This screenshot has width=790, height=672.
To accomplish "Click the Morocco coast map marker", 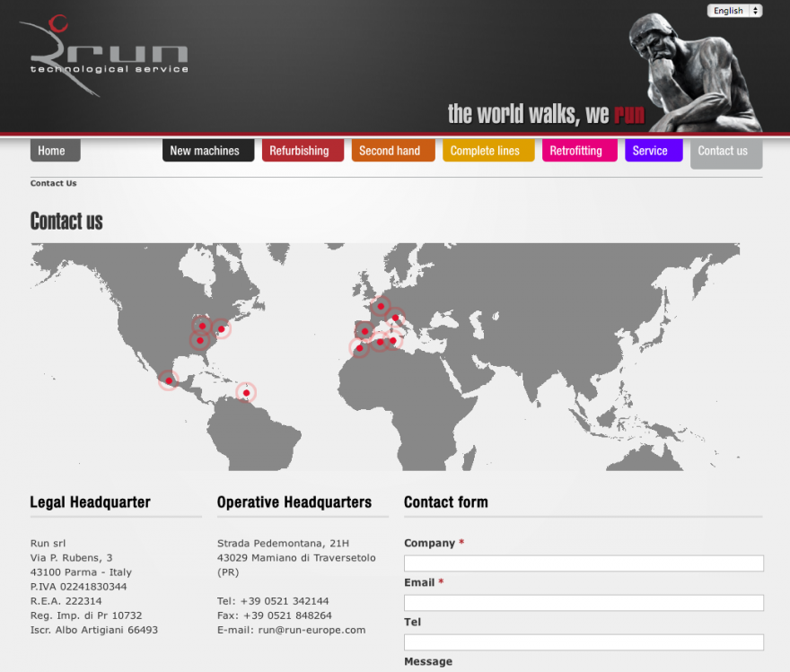I will [x=359, y=348].
